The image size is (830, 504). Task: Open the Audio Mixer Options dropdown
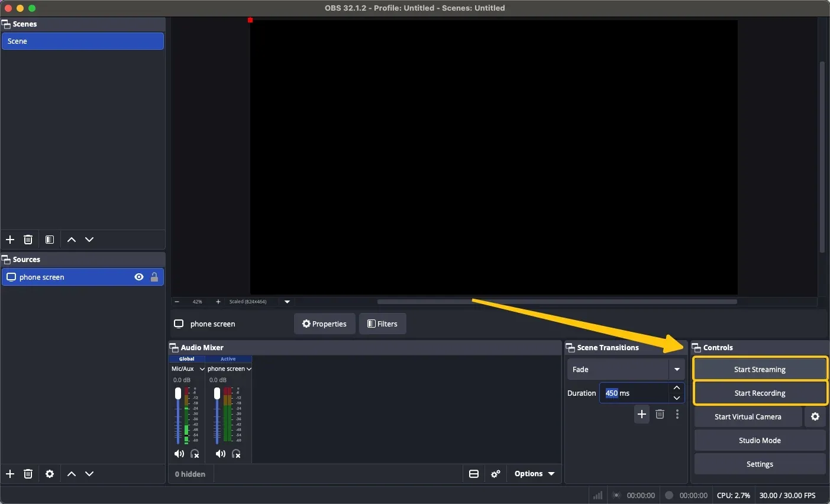(535, 474)
